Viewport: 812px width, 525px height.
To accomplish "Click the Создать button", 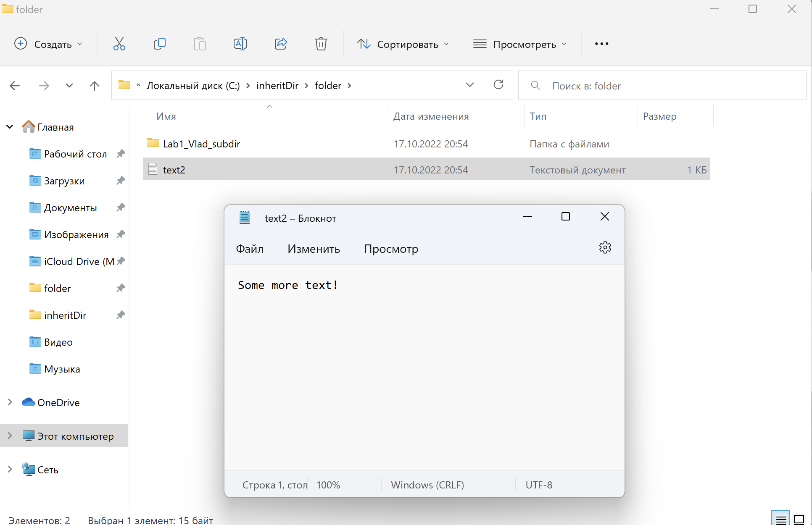I will coord(48,44).
